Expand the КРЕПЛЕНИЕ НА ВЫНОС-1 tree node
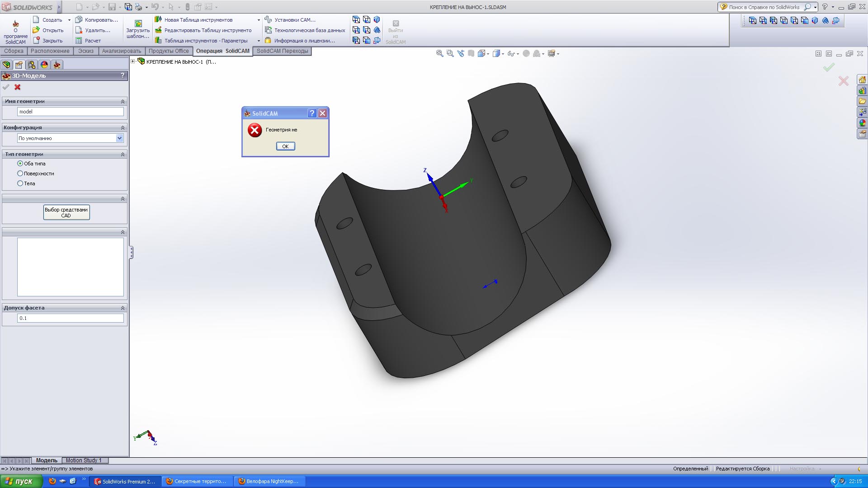This screenshot has height=488, width=868. point(133,61)
